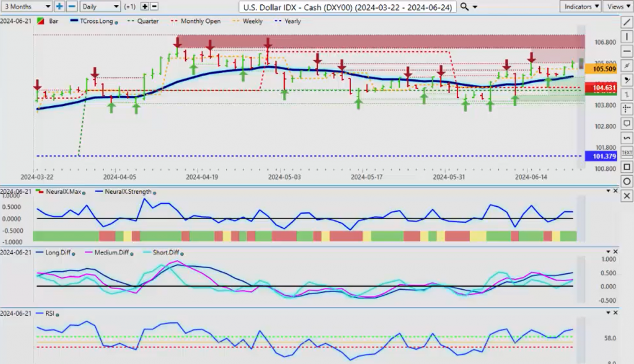Toggle the RSI indicator legend dot
634x364 pixels.
click(57, 315)
